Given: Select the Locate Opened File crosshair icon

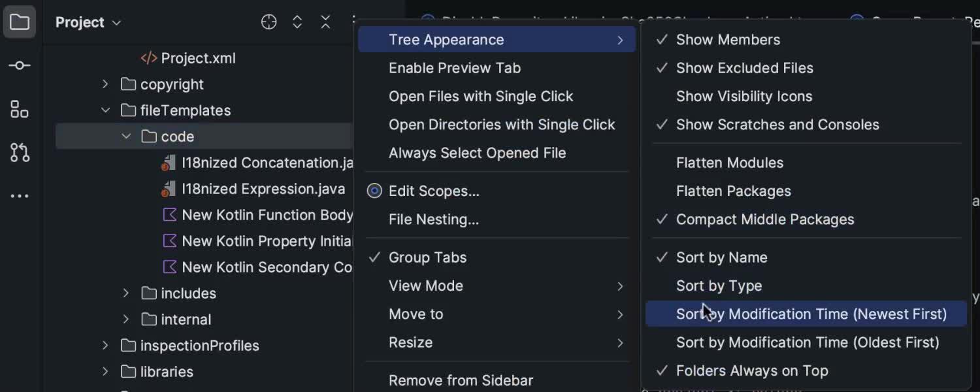Looking at the screenshot, I should 269,22.
